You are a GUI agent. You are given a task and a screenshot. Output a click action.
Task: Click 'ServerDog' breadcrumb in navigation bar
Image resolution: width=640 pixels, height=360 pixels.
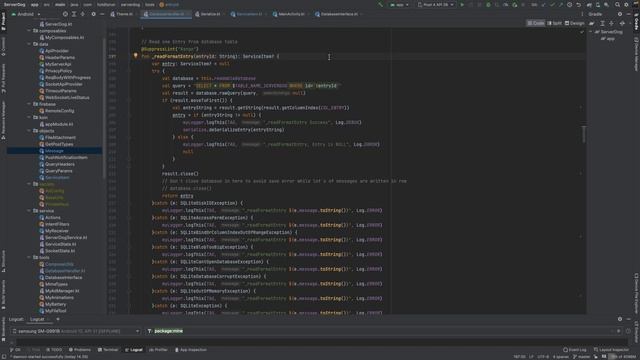coord(15,4)
